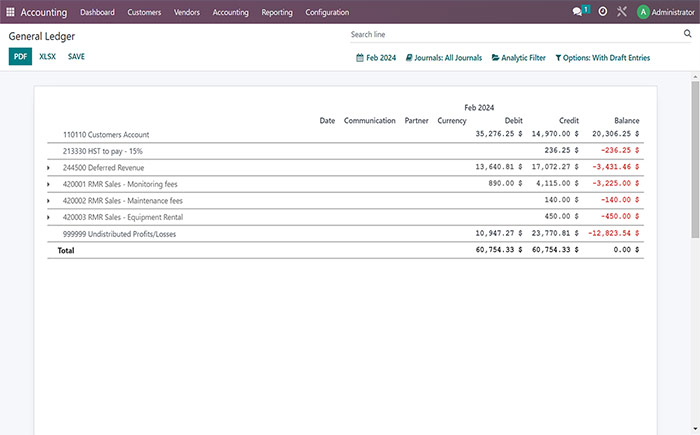This screenshot has width=700, height=435.
Task: Click the scrollbar down arrow
Action: click(695, 430)
